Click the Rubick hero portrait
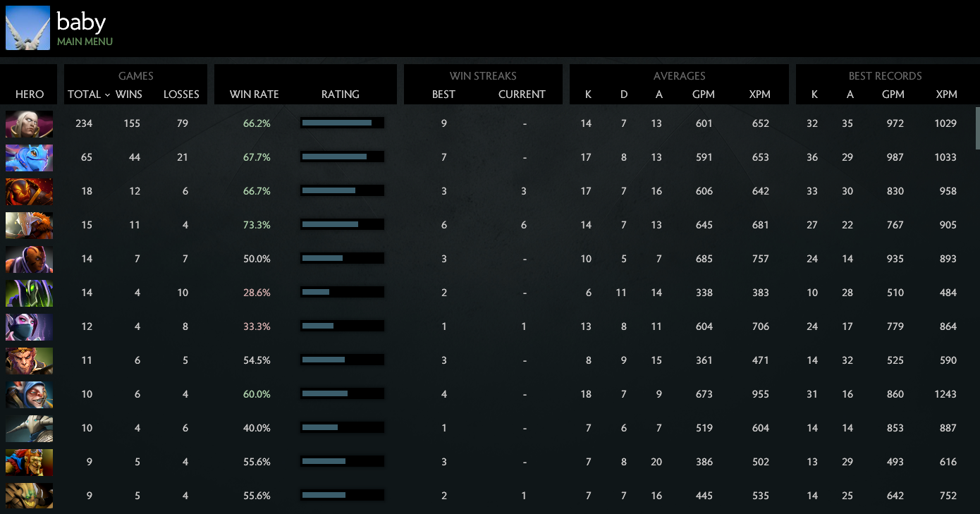The height and width of the screenshot is (514, 980). 29,293
